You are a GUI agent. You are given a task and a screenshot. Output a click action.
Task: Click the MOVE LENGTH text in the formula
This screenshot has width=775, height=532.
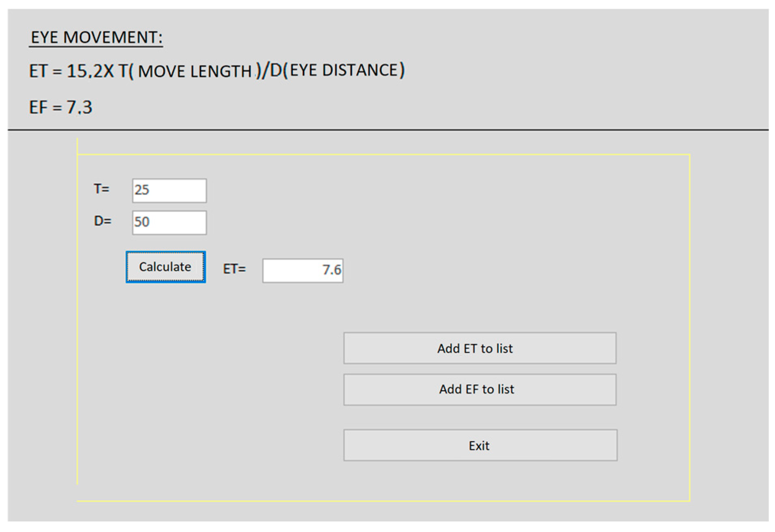coord(195,72)
